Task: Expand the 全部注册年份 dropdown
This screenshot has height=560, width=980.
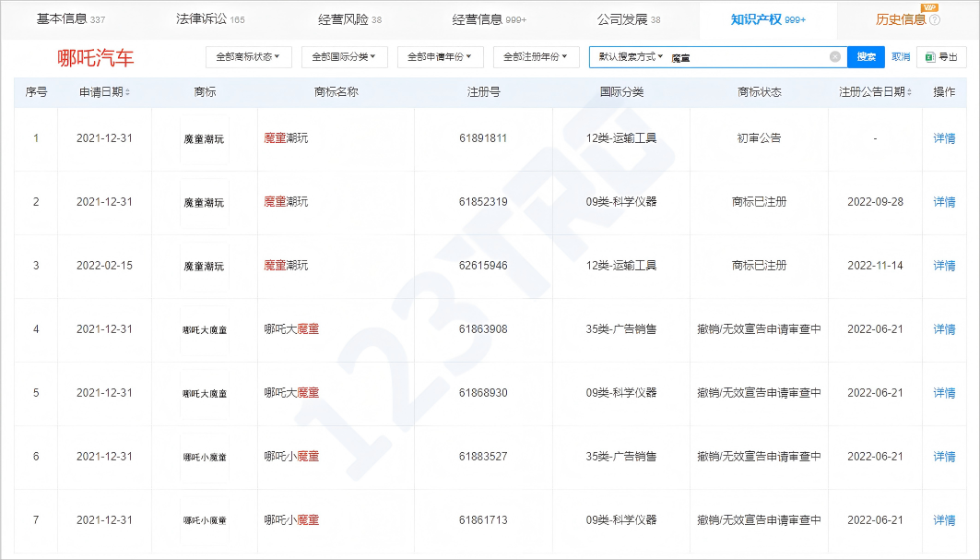Action: (536, 56)
